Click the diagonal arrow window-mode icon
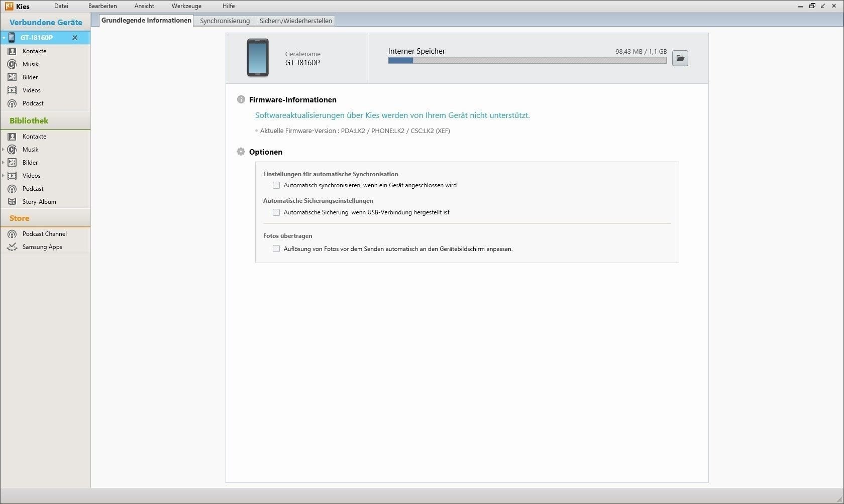Viewport: 844px width, 504px height. click(x=823, y=6)
